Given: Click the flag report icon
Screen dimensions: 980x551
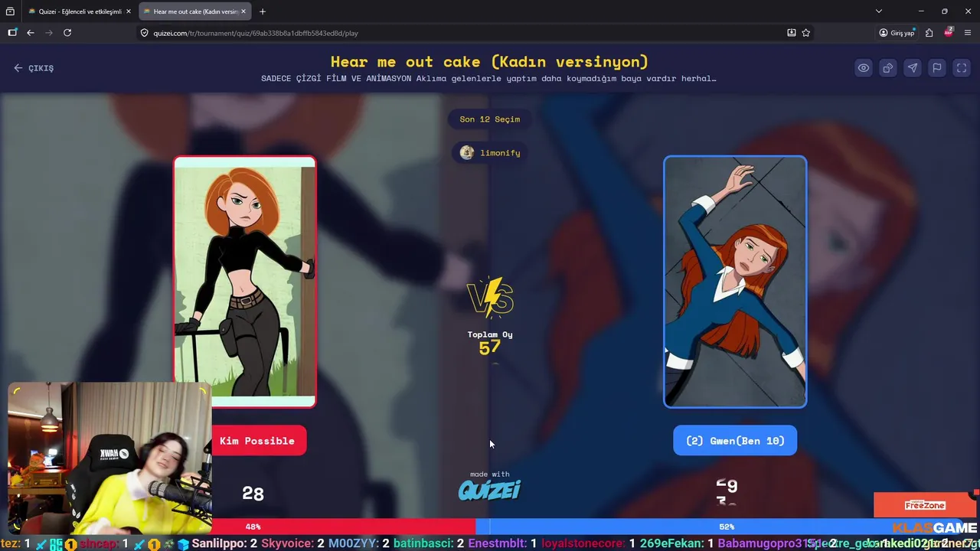Looking at the screenshot, I should click(x=937, y=68).
